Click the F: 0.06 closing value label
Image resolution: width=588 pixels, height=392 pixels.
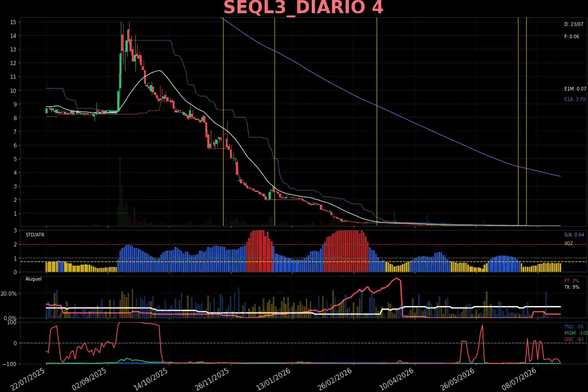572,36
